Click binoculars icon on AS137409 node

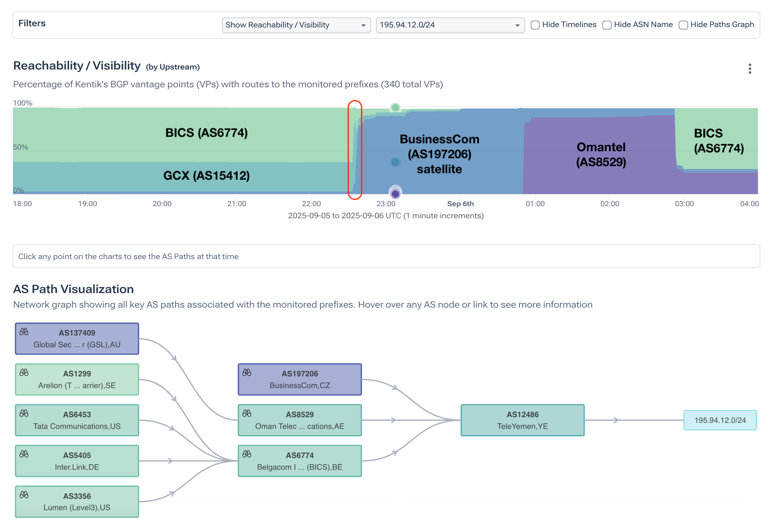(24, 332)
